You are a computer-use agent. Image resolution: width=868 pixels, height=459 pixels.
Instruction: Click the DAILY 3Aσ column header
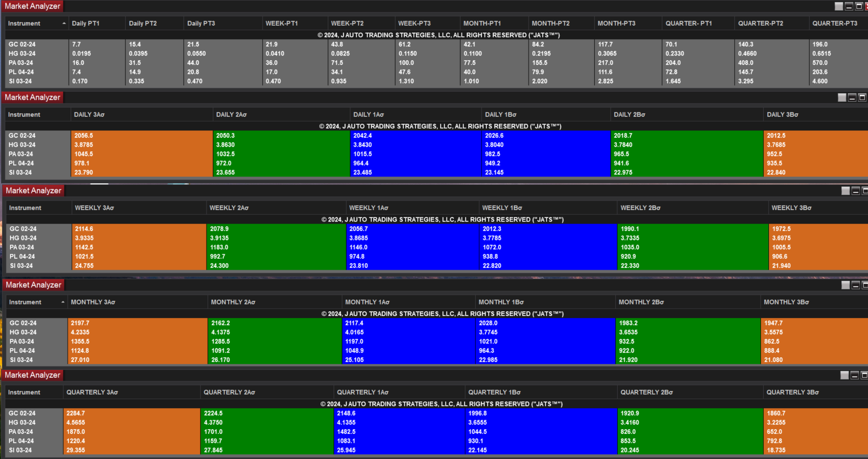tap(142, 115)
